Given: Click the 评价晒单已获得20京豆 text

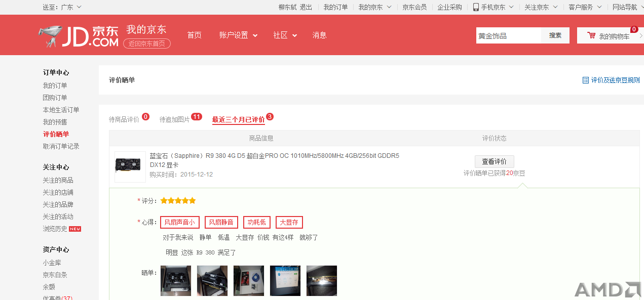Looking at the screenshot, I should tap(494, 173).
